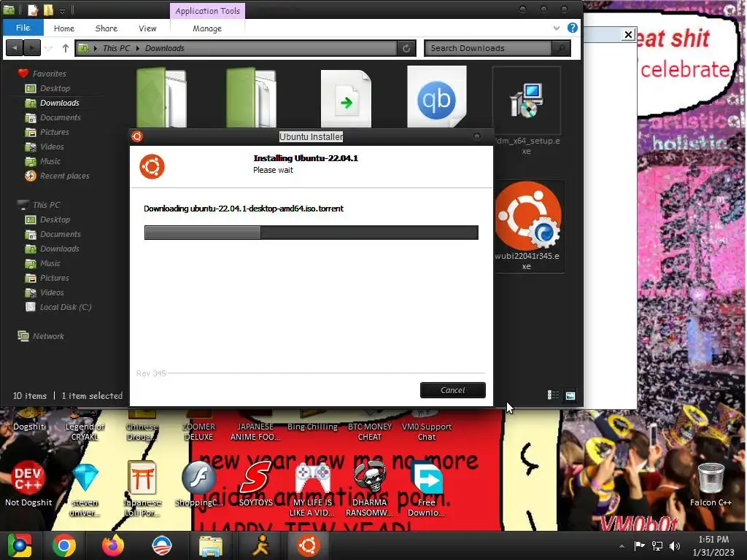This screenshot has width=747, height=560.
Task: Cancel the Ubuntu installation
Action: 452,390
